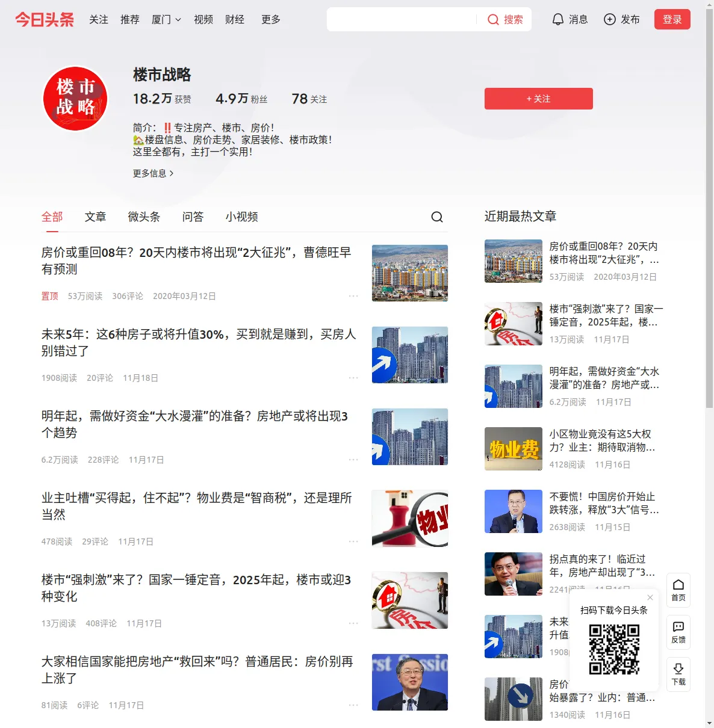Open the 反馈 feedback icon
The height and width of the screenshot is (728, 714).
tap(678, 632)
